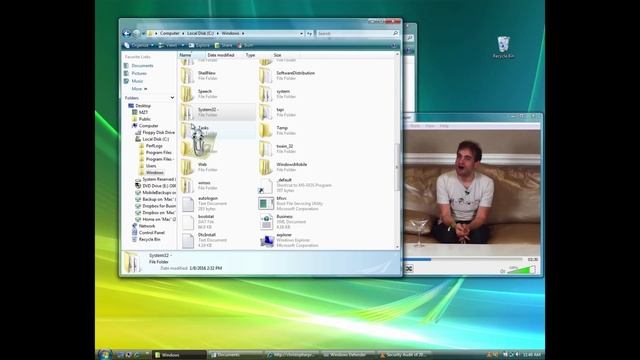Click the Help icon in Explorer toolbar
Viewport: 640px width, 360px height.
(394, 45)
